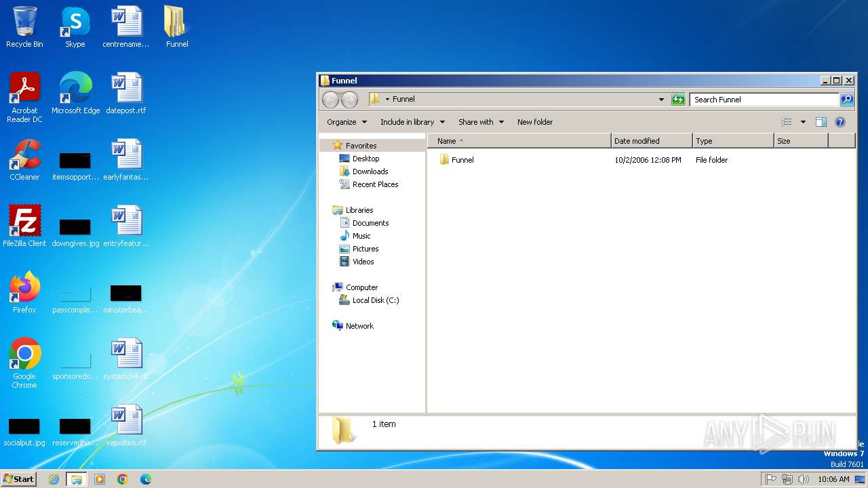868x488 pixels.
Task: Select Favorites in the navigation pane
Action: tap(361, 146)
